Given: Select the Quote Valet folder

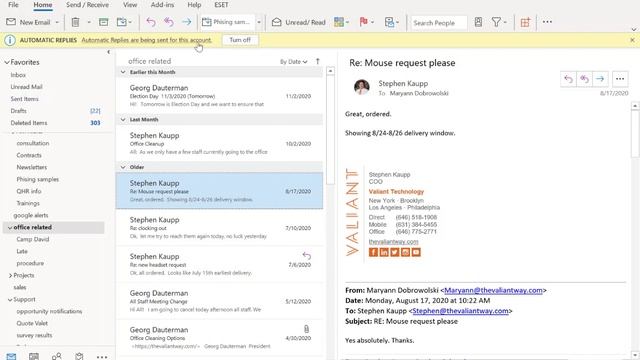Looking at the screenshot, I should click(x=32, y=323).
